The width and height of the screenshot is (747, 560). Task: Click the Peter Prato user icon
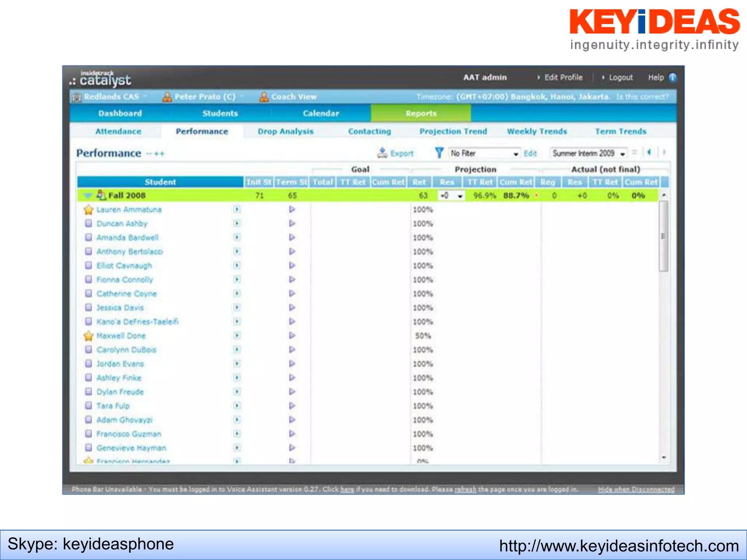(x=167, y=97)
